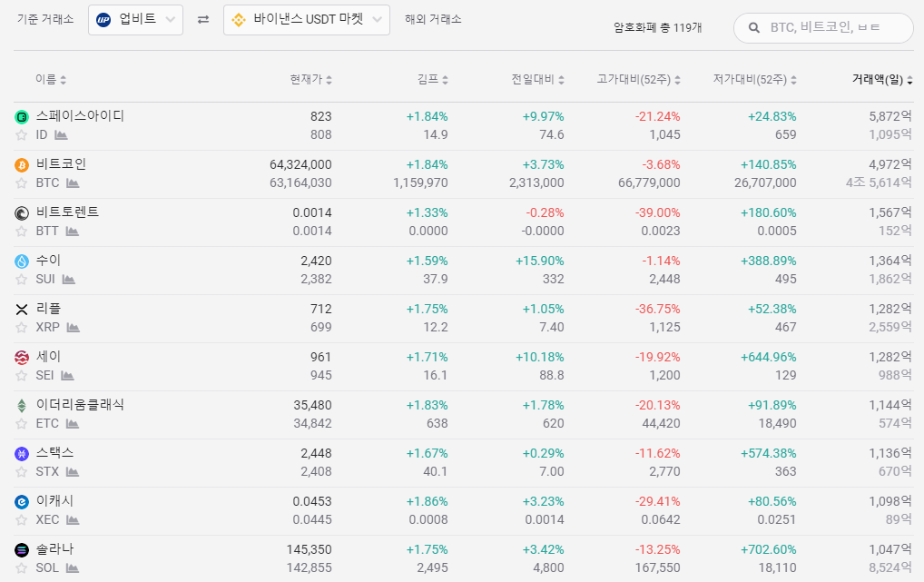Favorite XEC with its star
Image resolution: width=924 pixels, height=582 pixels.
pos(21,520)
